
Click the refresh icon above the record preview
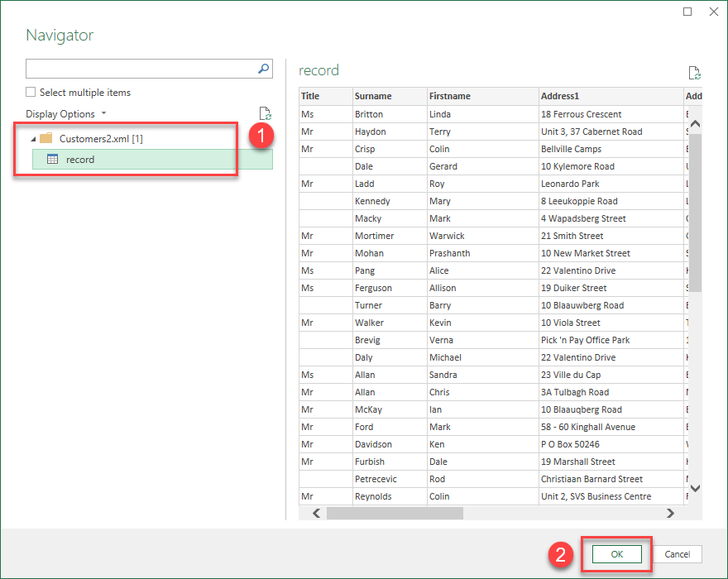tap(694, 74)
